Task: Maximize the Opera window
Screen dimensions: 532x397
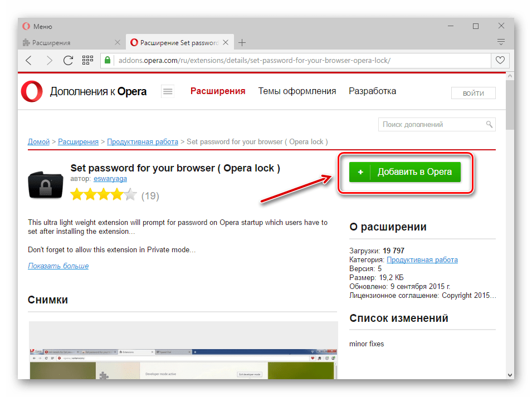Action: 476,26
